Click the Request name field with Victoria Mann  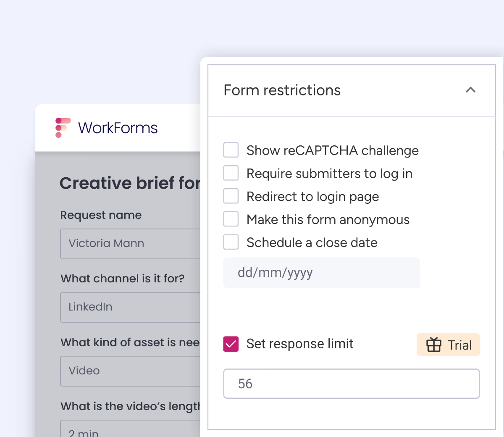tap(131, 244)
